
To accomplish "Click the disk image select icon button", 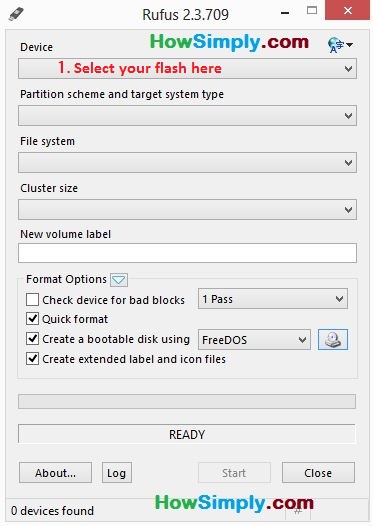I will pyautogui.click(x=333, y=339).
